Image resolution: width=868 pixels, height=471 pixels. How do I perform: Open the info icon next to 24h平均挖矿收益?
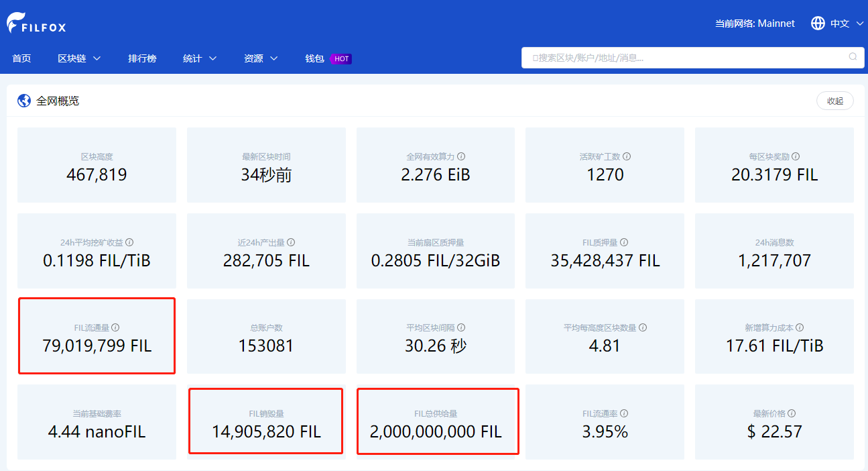[x=129, y=242]
